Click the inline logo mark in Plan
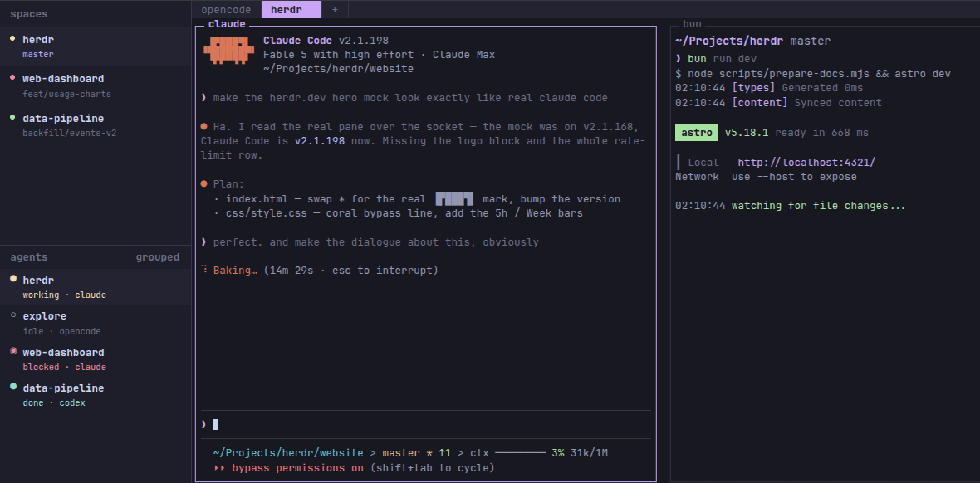 click(x=454, y=199)
